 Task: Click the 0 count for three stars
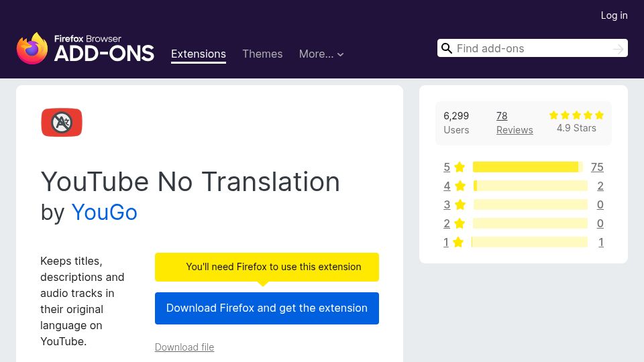[600, 204]
